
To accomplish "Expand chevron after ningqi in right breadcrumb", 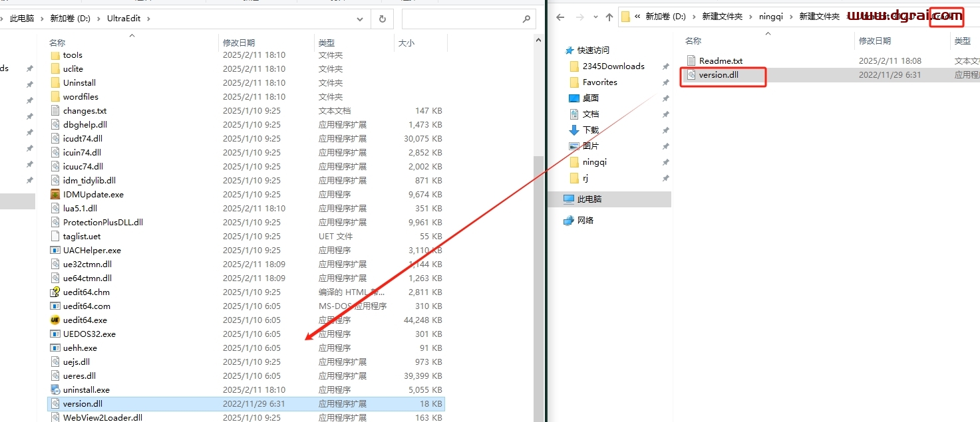I will tap(791, 17).
